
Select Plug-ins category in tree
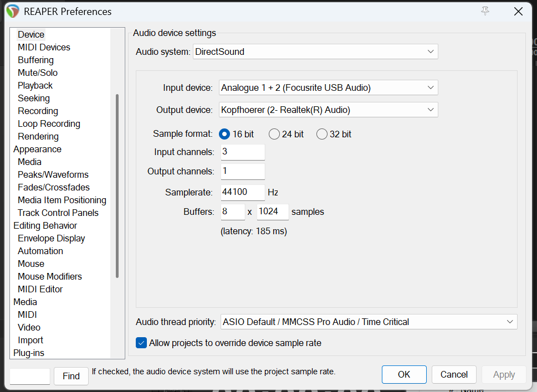click(29, 353)
